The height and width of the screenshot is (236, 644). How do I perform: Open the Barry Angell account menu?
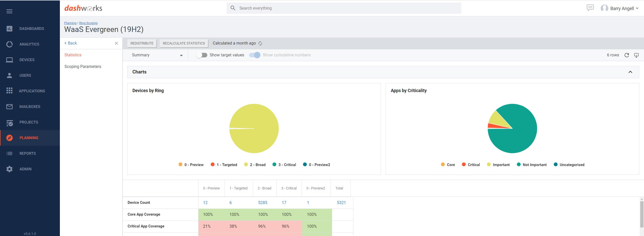click(621, 8)
